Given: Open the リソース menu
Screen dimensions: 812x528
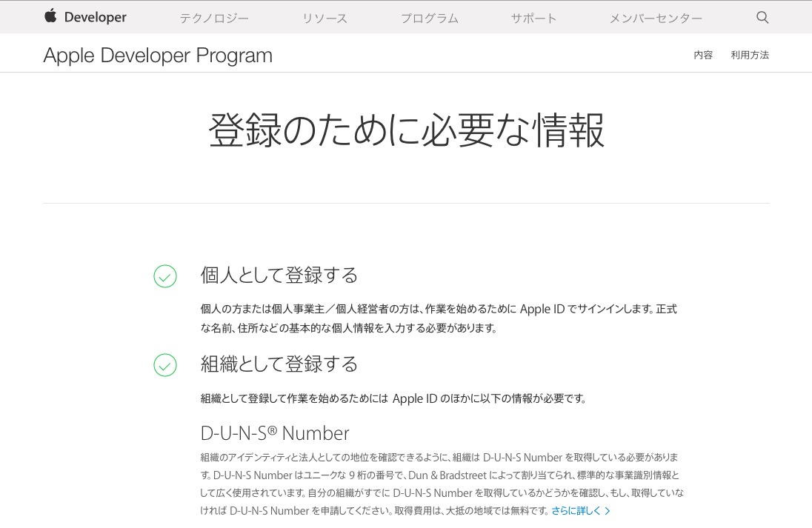Looking at the screenshot, I should [x=325, y=18].
